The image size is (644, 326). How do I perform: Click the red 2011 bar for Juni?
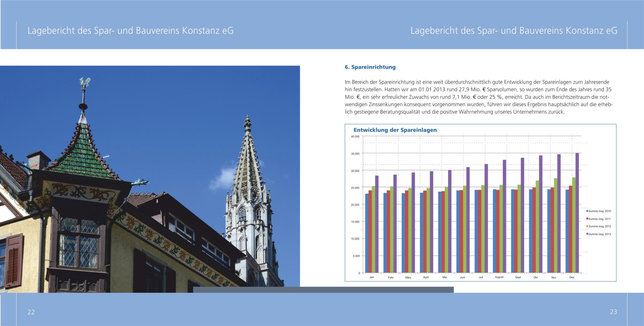(461, 231)
